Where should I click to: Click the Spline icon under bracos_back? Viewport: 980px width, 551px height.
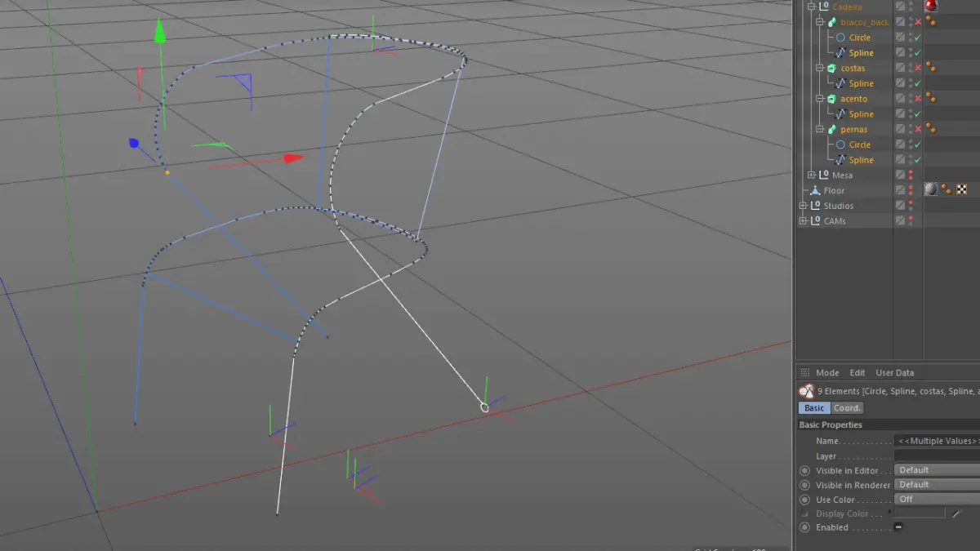pyautogui.click(x=840, y=53)
